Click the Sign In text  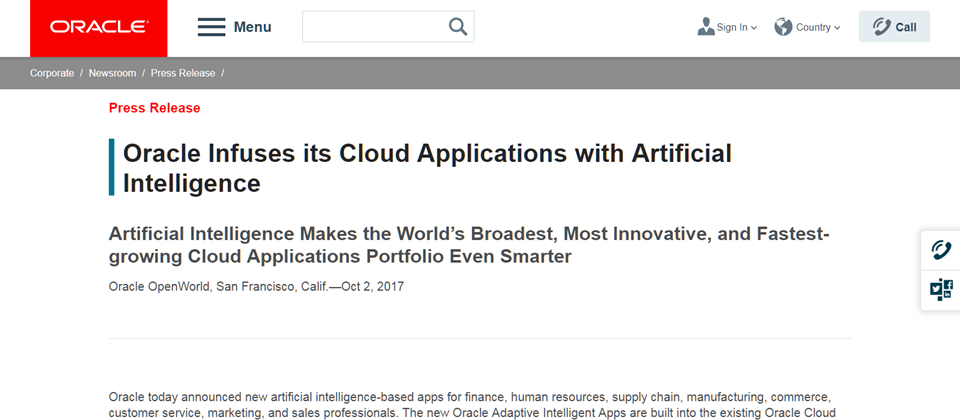pyautogui.click(x=731, y=28)
